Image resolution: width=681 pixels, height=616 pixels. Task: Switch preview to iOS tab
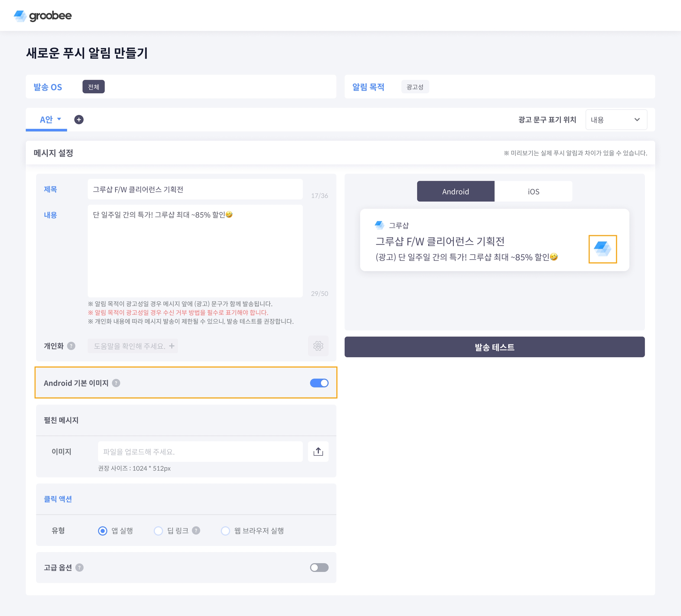tap(533, 191)
